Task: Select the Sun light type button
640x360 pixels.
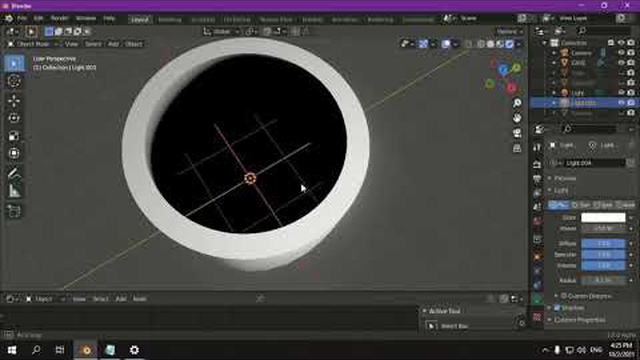Action: [581, 205]
